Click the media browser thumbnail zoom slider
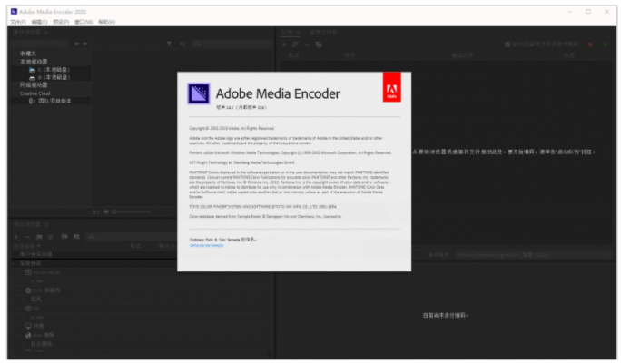This screenshot has height=364, width=621. [x=132, y=212]
